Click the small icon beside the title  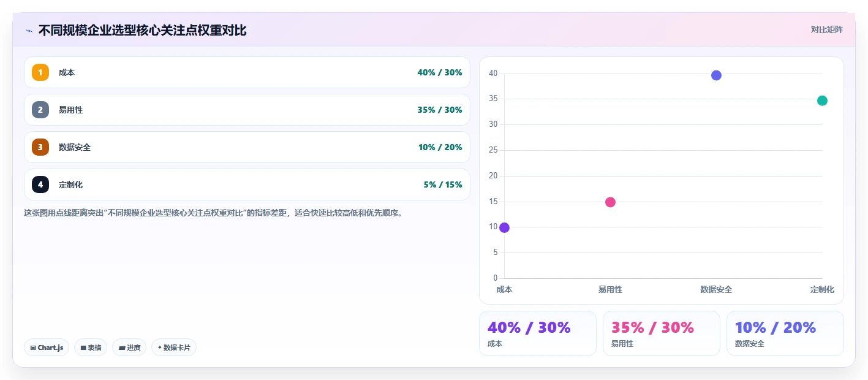pyautogui.click(x=29, y=31)
